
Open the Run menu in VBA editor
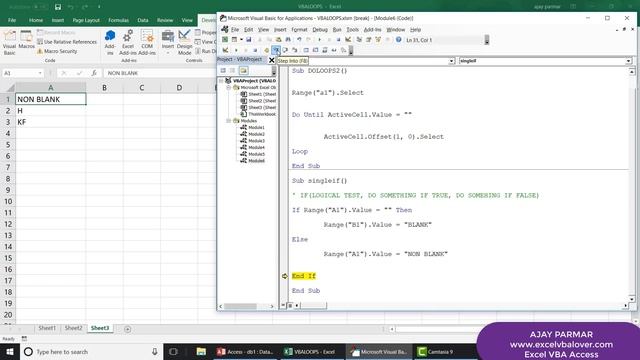pyautogui.click(x=337, y=30)
